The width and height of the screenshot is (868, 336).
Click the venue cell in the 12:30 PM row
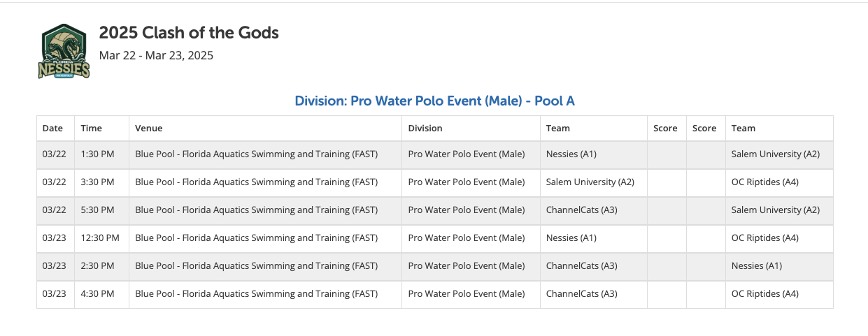click(x=256, y=238)
